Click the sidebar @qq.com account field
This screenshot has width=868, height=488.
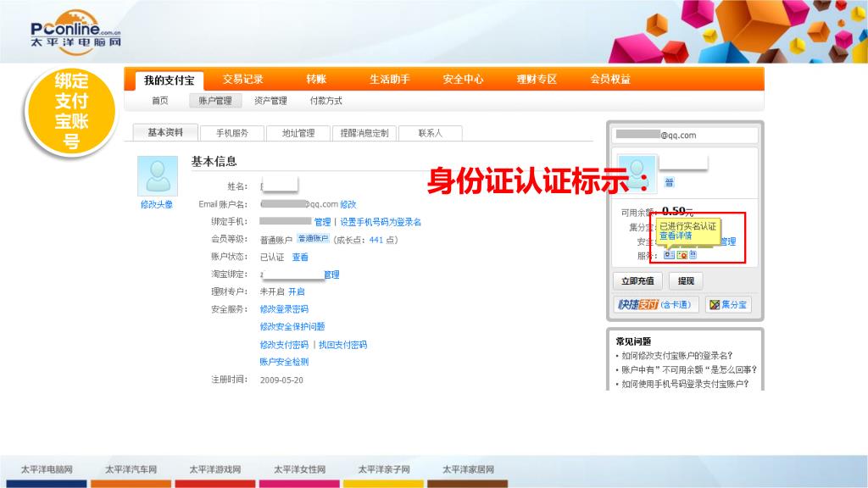point(685,135)
